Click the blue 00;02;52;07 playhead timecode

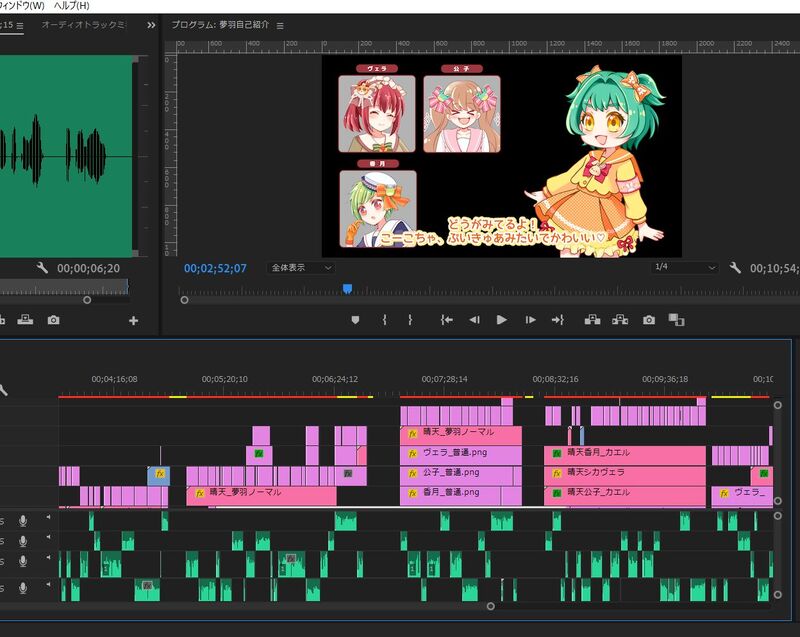click(x=215, y=268)
